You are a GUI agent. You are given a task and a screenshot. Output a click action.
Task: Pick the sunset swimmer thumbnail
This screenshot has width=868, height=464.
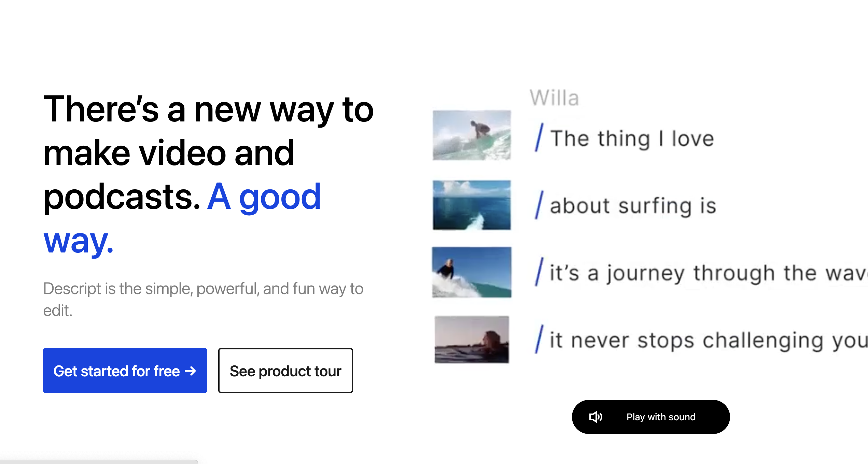coord(472,339)
